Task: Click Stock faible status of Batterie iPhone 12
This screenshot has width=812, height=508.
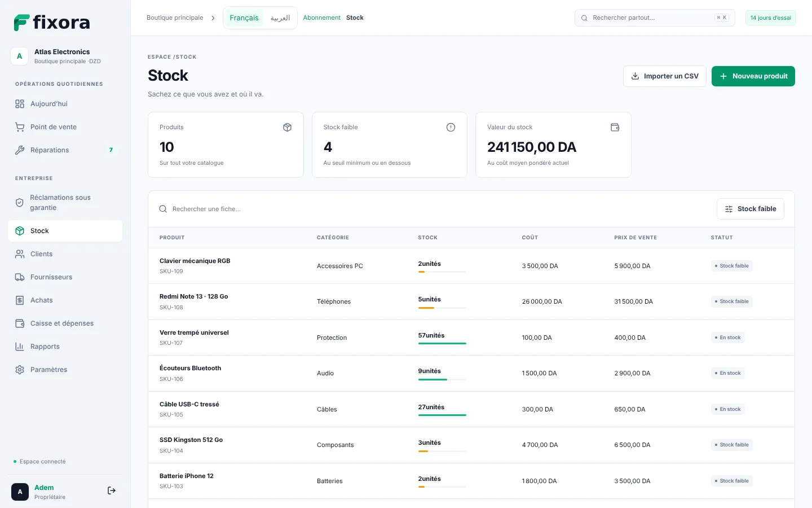Action: pyautogui.click(x=731, y=481)
